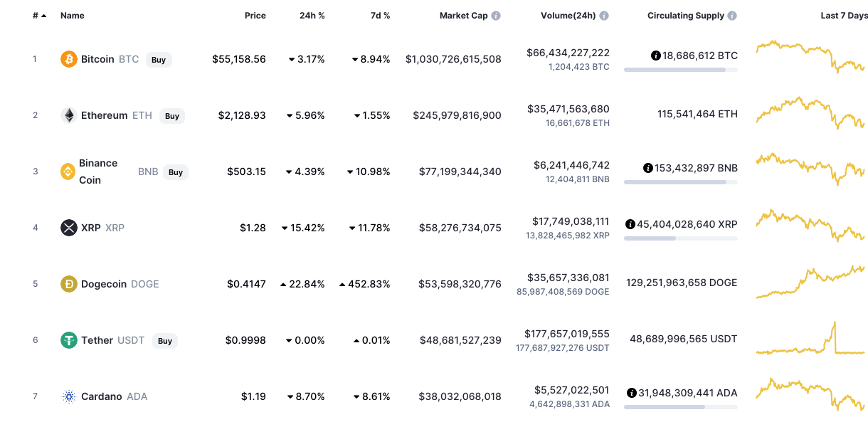Select the Tether logo icon
Screen dimensions: 868x427
(68, 340)
